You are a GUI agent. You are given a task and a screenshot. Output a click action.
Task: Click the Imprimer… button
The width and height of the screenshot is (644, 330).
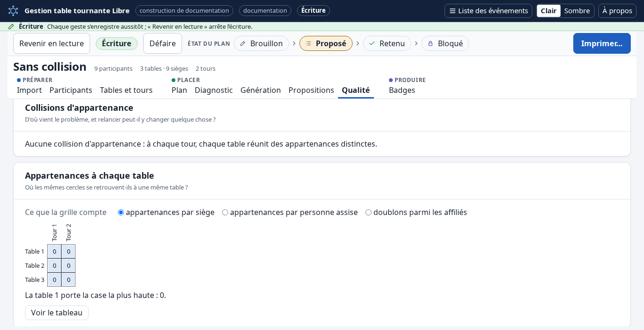(602, 43)
